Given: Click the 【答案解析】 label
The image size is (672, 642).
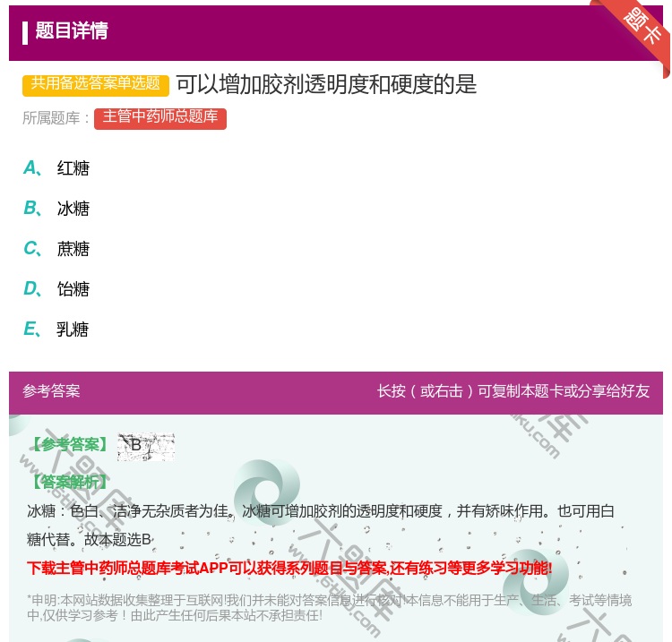Looking at the screenshot, I should (x=70, y=482).
